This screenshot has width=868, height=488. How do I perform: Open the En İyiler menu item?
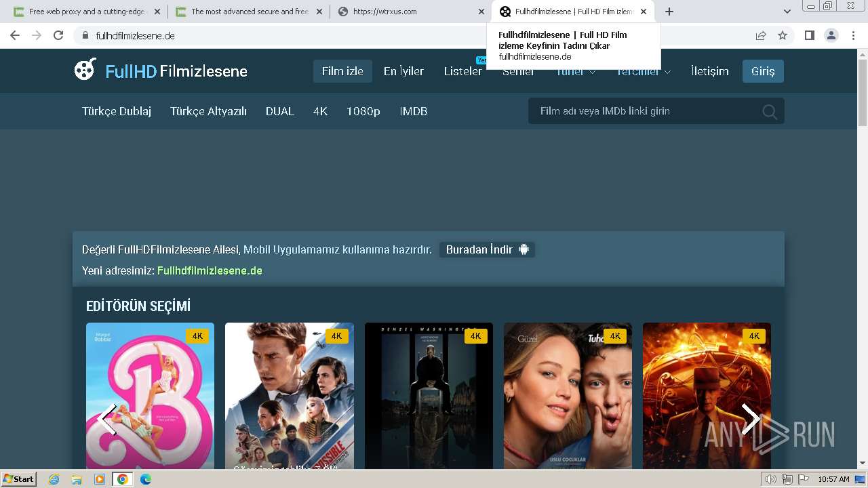pyautogui.click(x=403, y=71)
